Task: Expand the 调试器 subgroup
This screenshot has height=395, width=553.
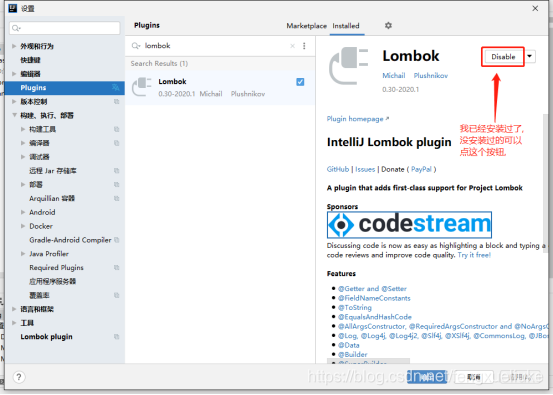Action: (23, 157)
